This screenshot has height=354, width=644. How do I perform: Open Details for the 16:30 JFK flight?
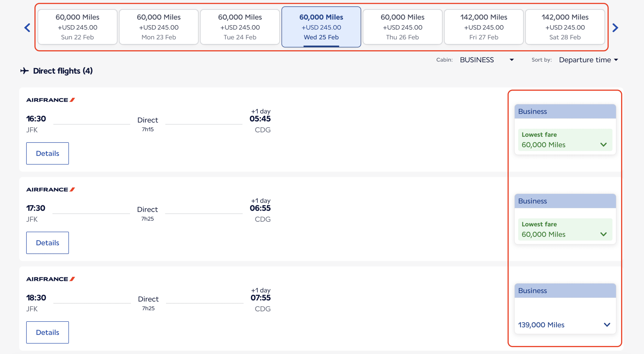pyautogui.click(x=47, y=153)
